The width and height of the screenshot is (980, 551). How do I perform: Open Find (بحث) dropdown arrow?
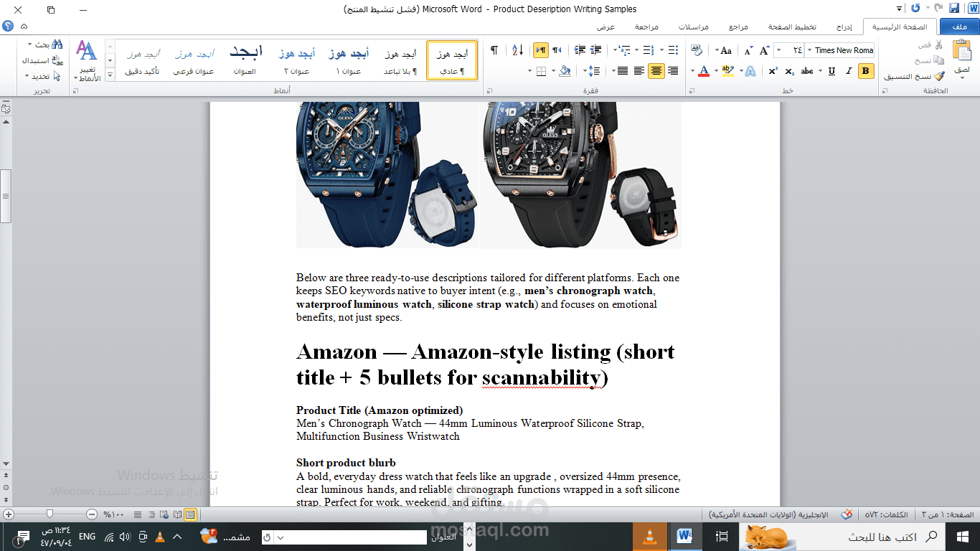29,44
